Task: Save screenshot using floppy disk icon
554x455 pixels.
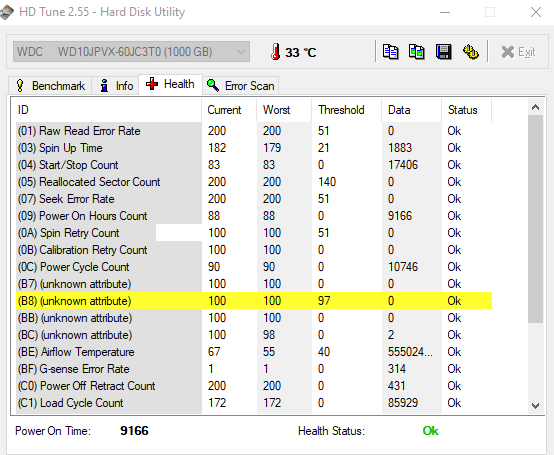Action: 444,52
